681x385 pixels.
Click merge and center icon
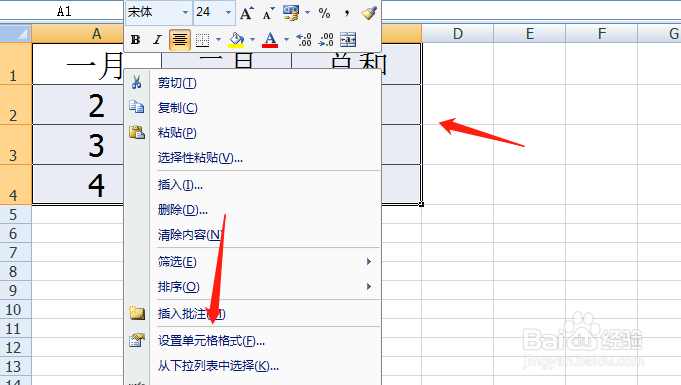[x=348, y=40]
